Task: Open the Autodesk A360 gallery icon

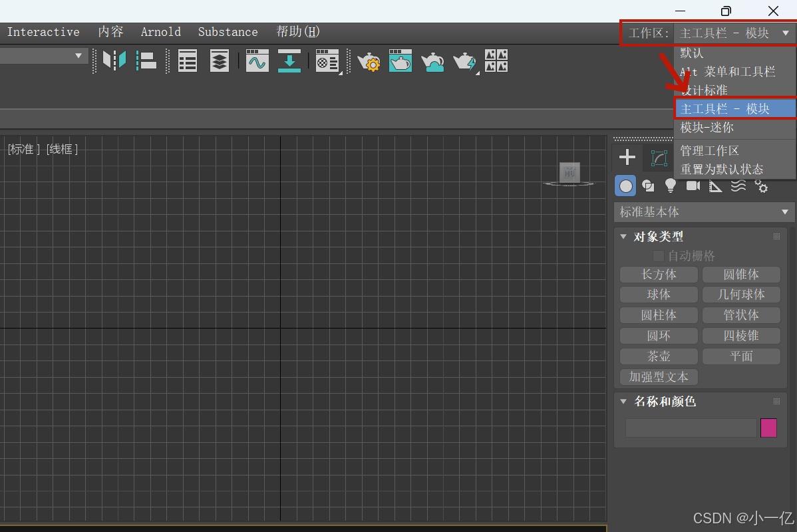Action: click(496, 61)
